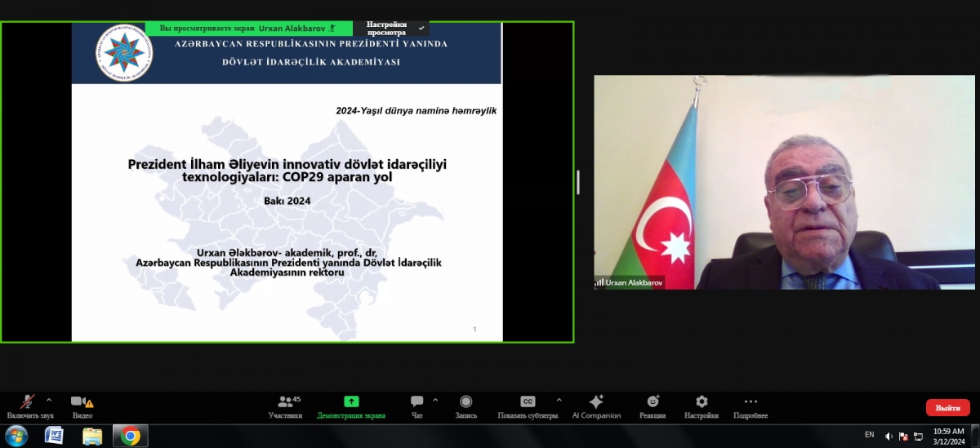This screenshot has height=448, width=980.
Task: Toggle Показать субтитры captions button
Action: point(528,406)
